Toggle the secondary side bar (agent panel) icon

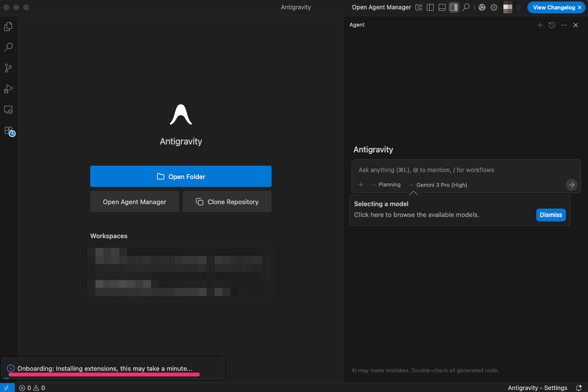[x=454, y=7]
